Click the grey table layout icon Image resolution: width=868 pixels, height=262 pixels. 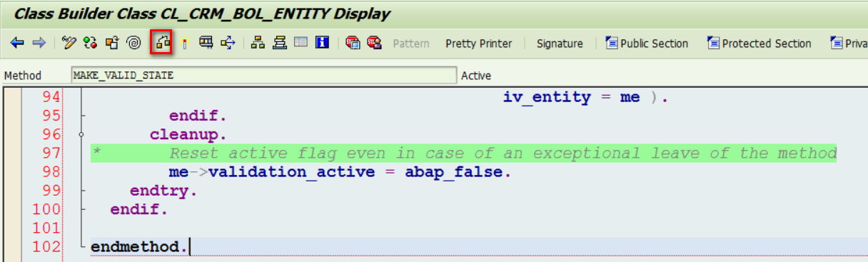(x=301, y=43)
